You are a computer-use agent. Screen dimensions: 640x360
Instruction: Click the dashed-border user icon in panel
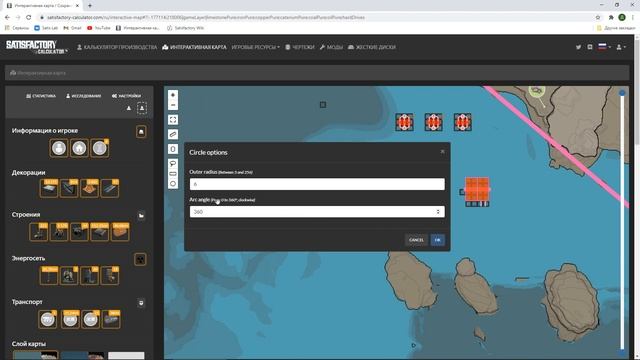[142, 108]
